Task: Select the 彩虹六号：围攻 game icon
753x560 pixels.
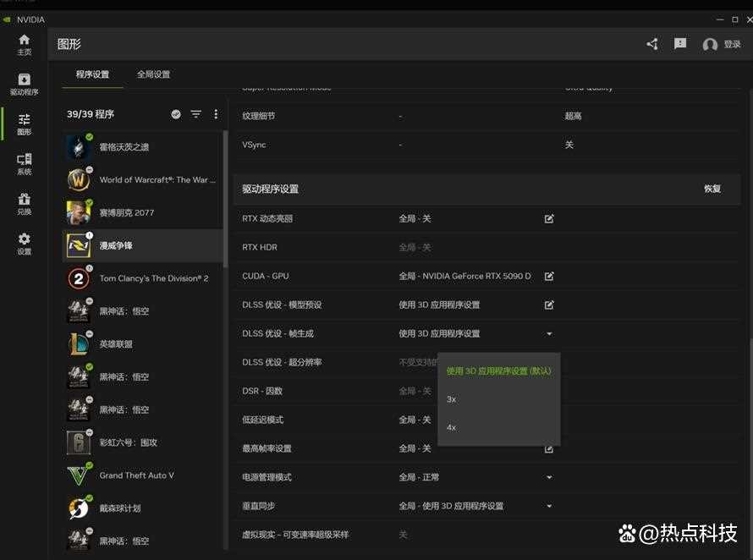Action: pyautogui.click(x=79, y=442)
